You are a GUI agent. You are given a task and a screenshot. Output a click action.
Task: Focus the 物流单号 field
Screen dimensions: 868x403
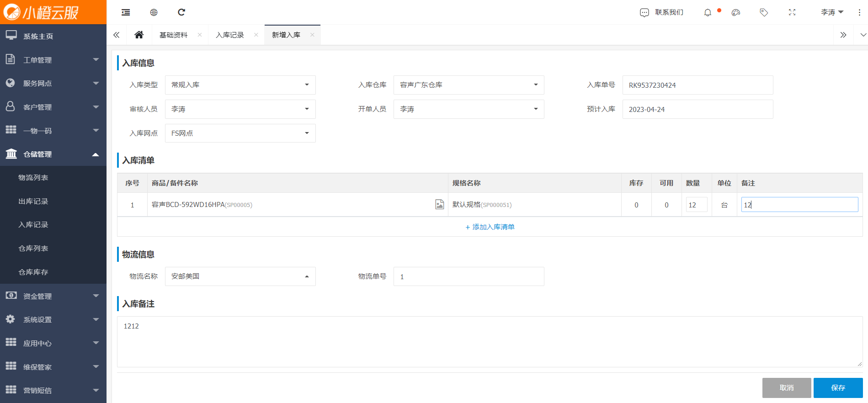469,276
